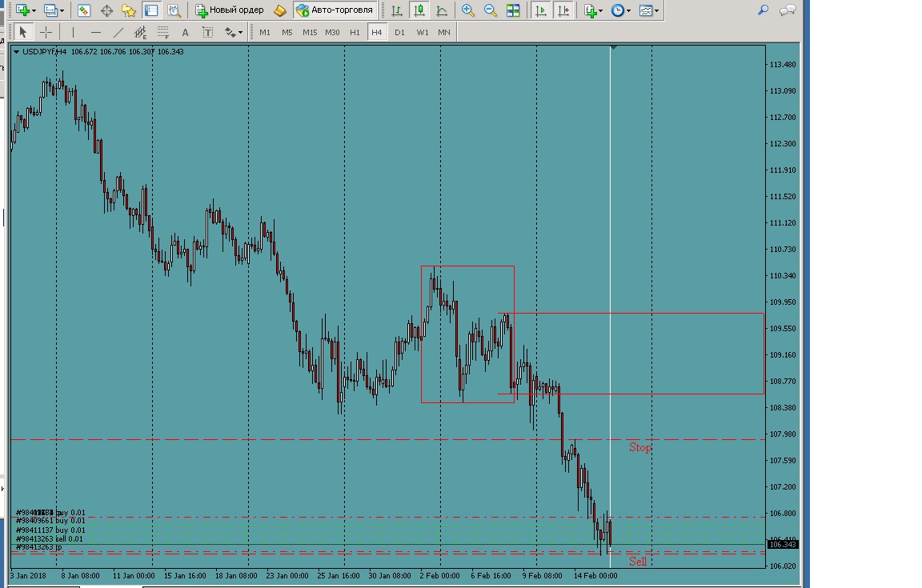Open the USDJPY chart symbol triangle menu
The height and width of the screenshot is (588, 922).
[17, 52]
